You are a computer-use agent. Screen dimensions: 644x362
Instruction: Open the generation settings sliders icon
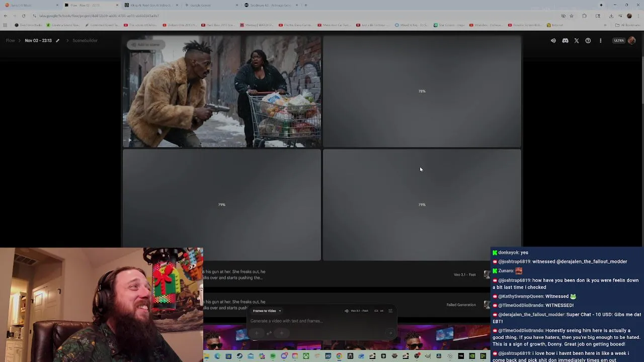click(x=390, y=311)
